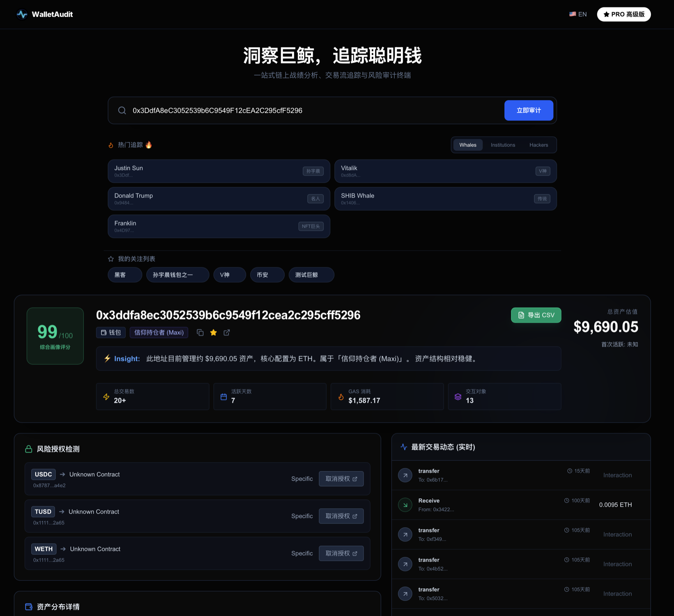674x616 pixels.
Task: Click the total transactions bolt icon
Action: point(106,397)
